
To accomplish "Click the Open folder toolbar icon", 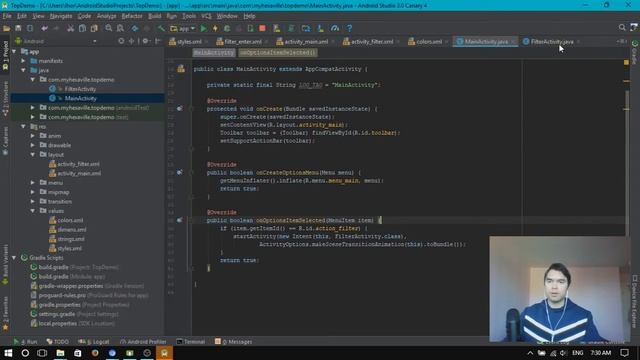I will point(7,28).
